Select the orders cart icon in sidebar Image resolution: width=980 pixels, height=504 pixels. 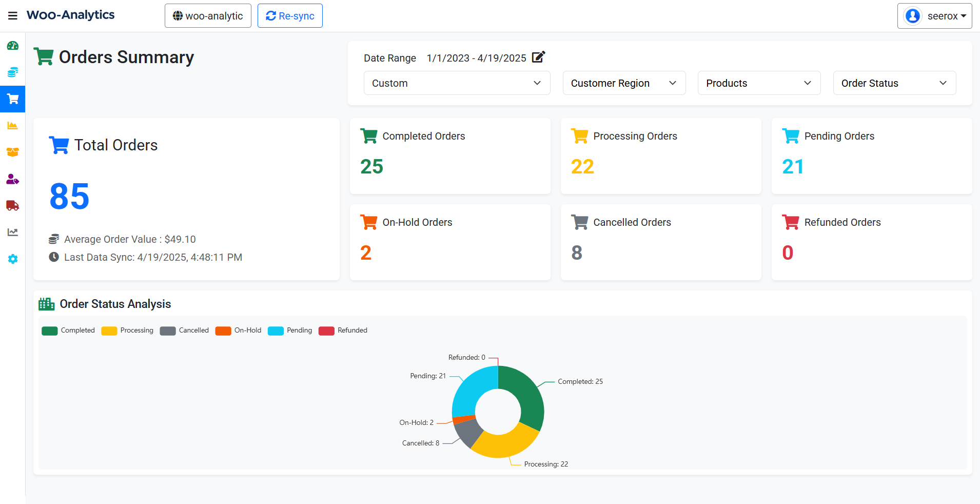pyautogui.click(x=13, y=99)
